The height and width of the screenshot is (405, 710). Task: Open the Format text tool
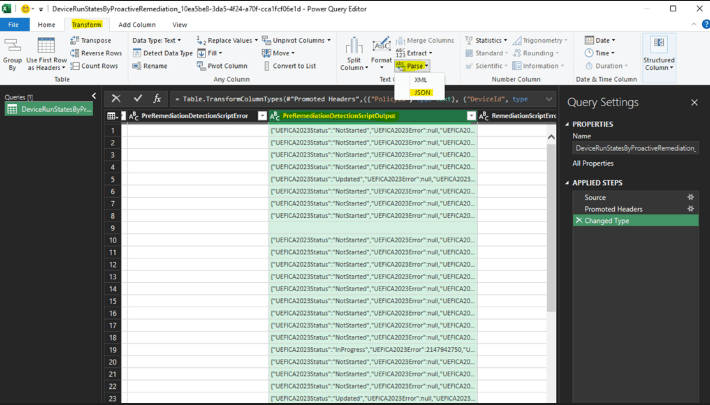381,54
